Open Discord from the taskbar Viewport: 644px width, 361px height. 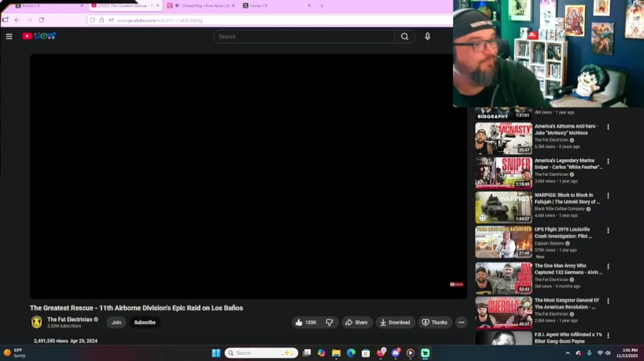point(396,353)
